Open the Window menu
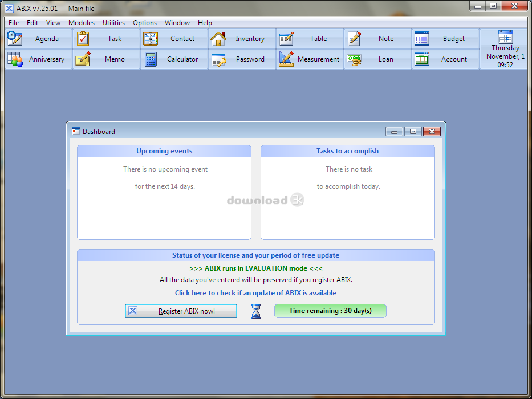Image resolution: width=532 pixels, height=399 pixels. (177, 23)
